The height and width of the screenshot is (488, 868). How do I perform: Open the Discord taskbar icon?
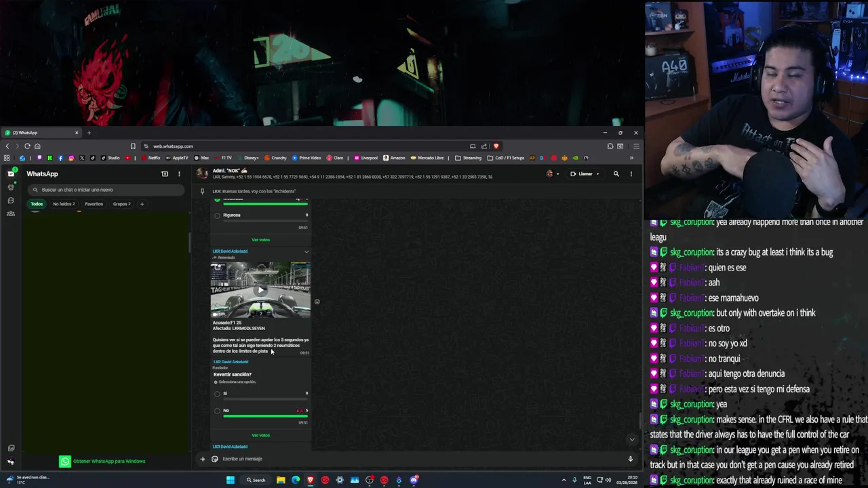coord(414,481)
